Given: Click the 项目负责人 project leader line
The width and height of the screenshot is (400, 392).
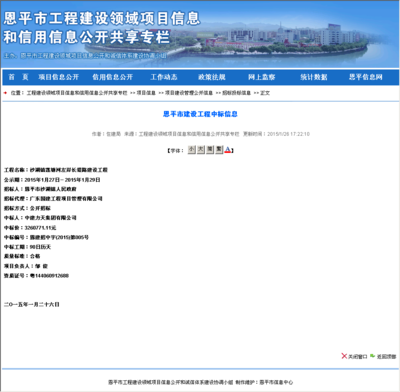Looking at the screenshot, I should pyautogui.click(x=26, y=266).
